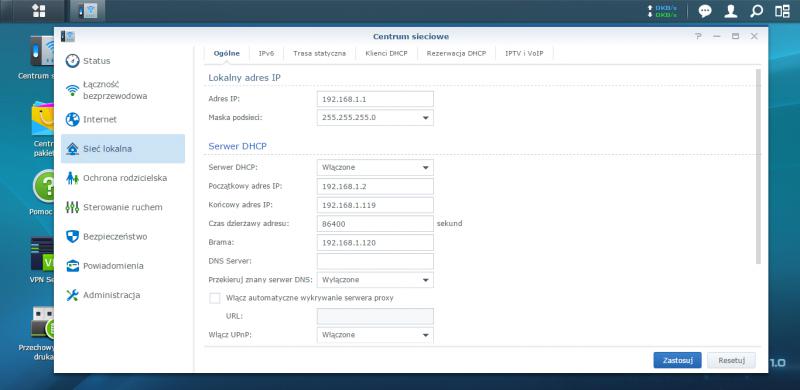Click the Adres IP input field
Screen dimensions: 800x390
[375, 99]
